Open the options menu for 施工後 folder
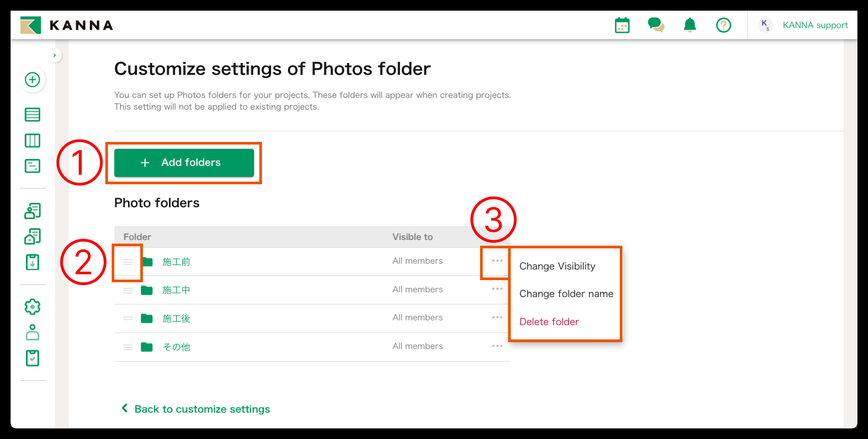Screen dimensions: 868x439 coord(497,317)
